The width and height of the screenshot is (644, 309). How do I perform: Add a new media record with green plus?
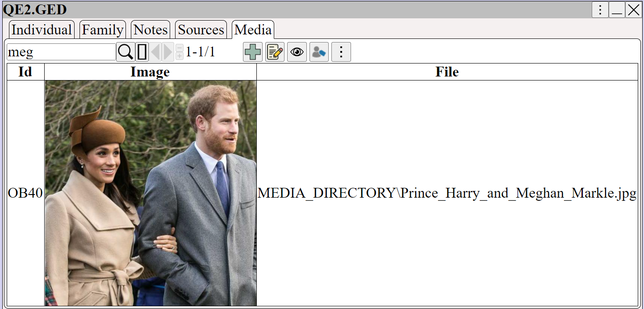pos(253,52)
